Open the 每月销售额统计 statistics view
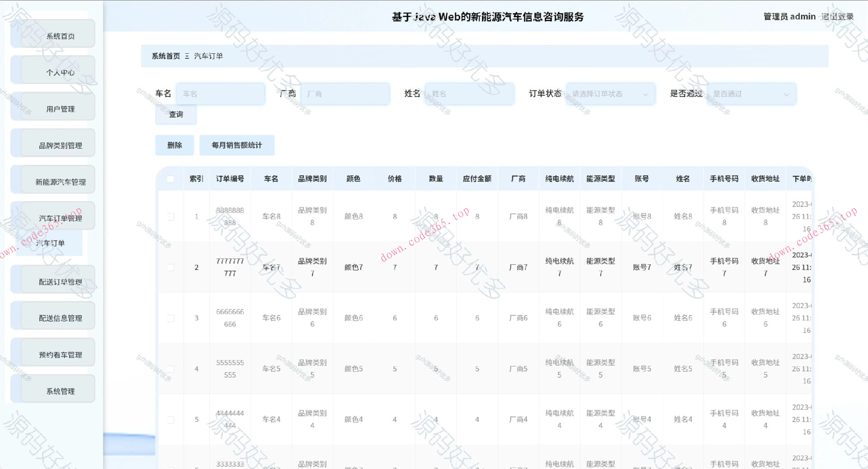This screenshot has width=868, height=469. [x=237, y=145]
